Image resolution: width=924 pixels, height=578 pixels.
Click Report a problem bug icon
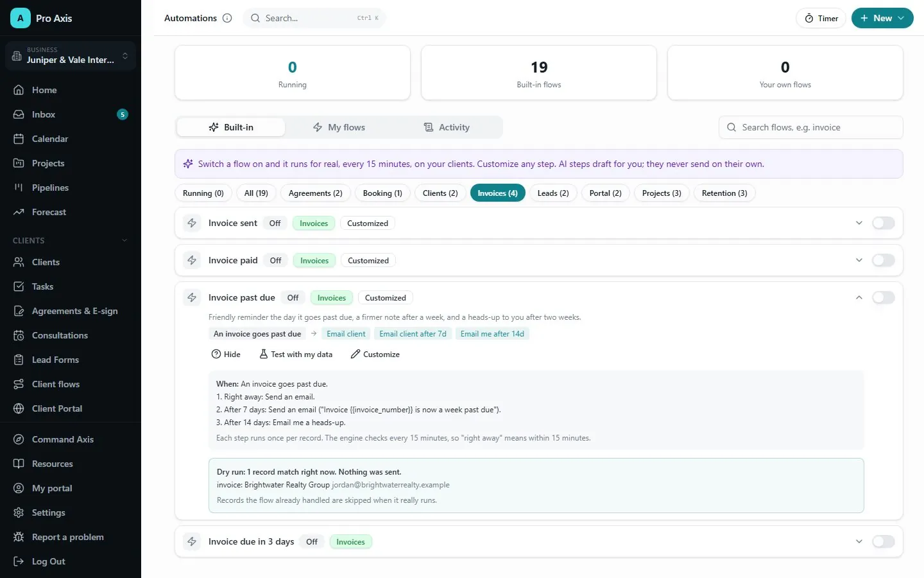pos(19,537)
